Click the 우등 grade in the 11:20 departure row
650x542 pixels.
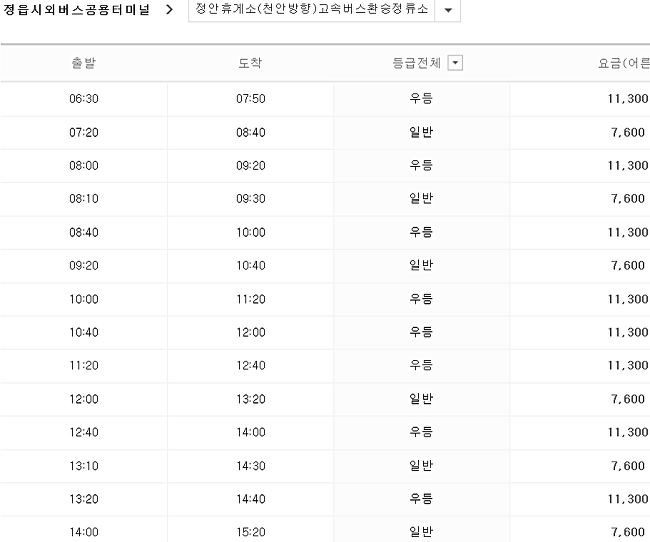point(421,365)
